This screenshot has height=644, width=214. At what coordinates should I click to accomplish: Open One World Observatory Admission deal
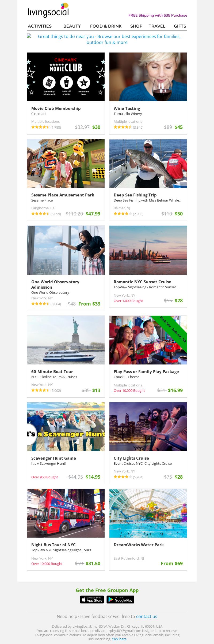coord(55,284)
